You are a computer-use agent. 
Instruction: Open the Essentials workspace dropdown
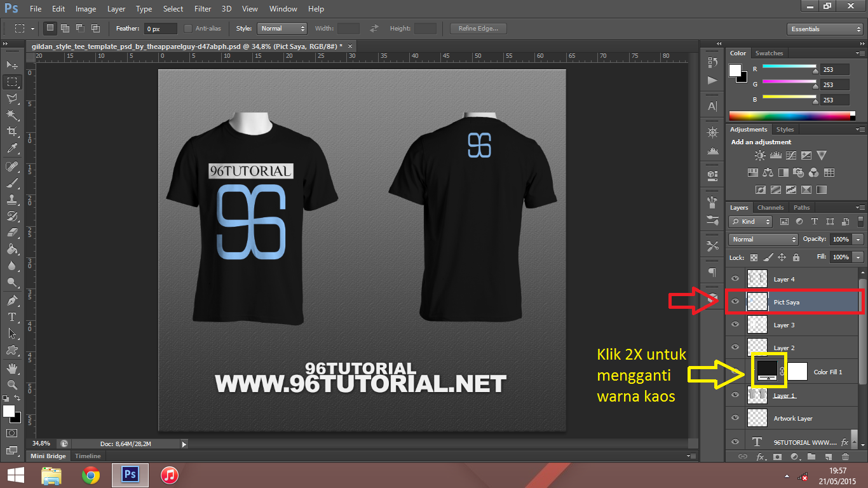point(824,29)
